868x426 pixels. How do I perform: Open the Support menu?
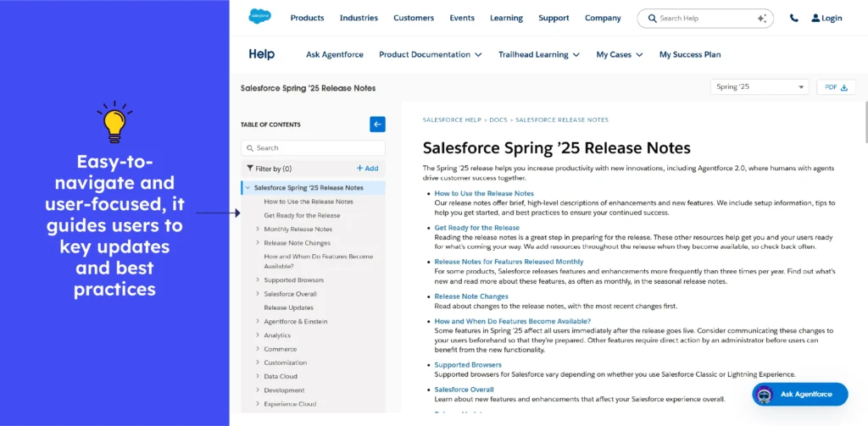point(554,19)
